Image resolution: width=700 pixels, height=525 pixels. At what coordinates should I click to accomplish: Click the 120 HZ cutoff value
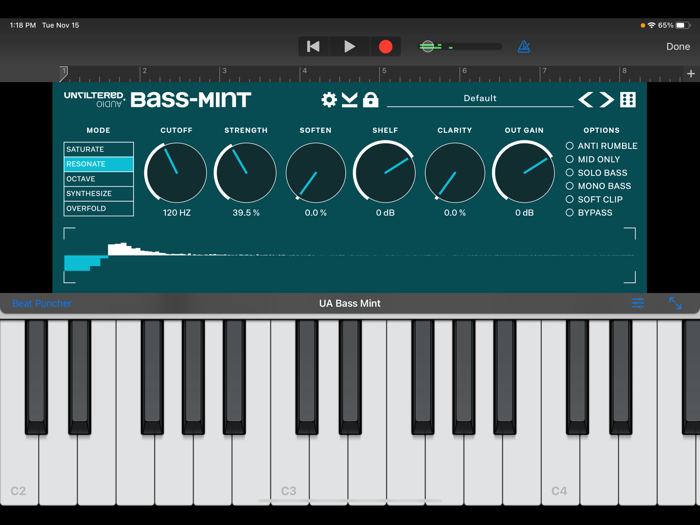(x=176, y=213)
